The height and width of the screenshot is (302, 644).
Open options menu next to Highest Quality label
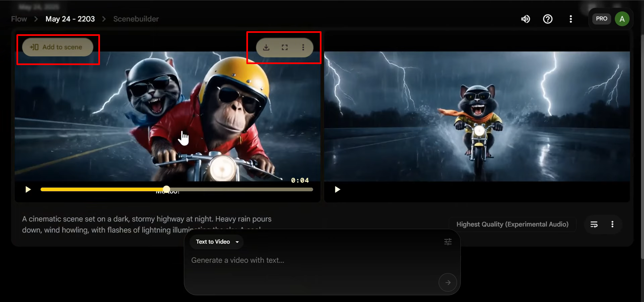[612, 224]
